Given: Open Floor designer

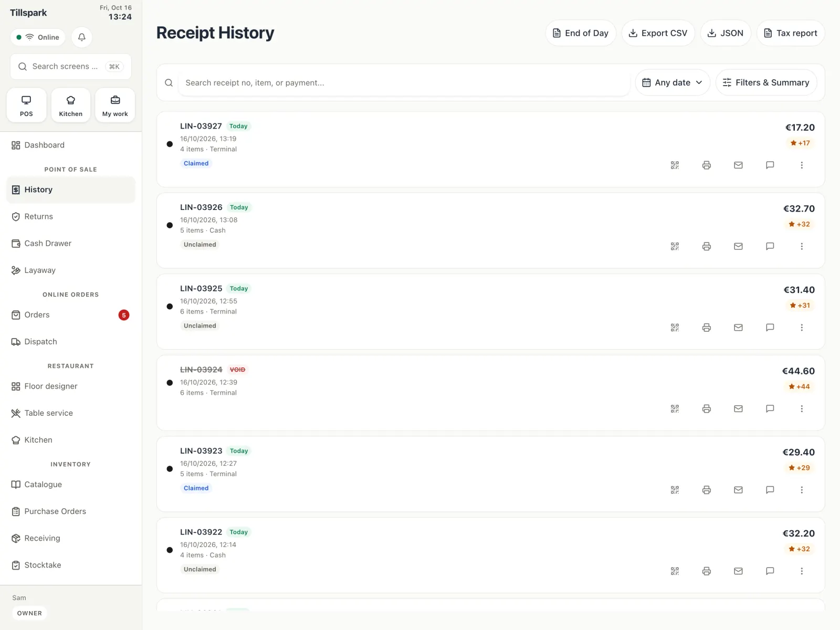Looking at the screenshot, I should [71, 386].
